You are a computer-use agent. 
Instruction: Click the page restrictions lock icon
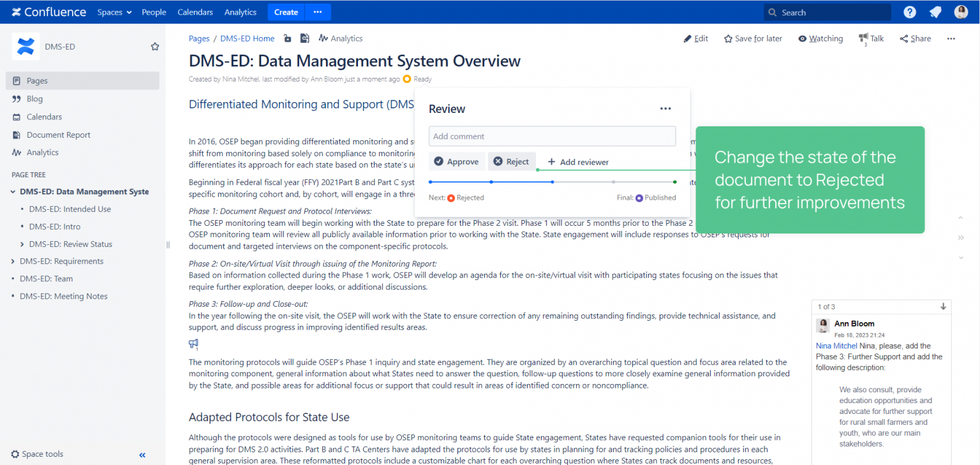pyautogui.click(x=288, y=38)
